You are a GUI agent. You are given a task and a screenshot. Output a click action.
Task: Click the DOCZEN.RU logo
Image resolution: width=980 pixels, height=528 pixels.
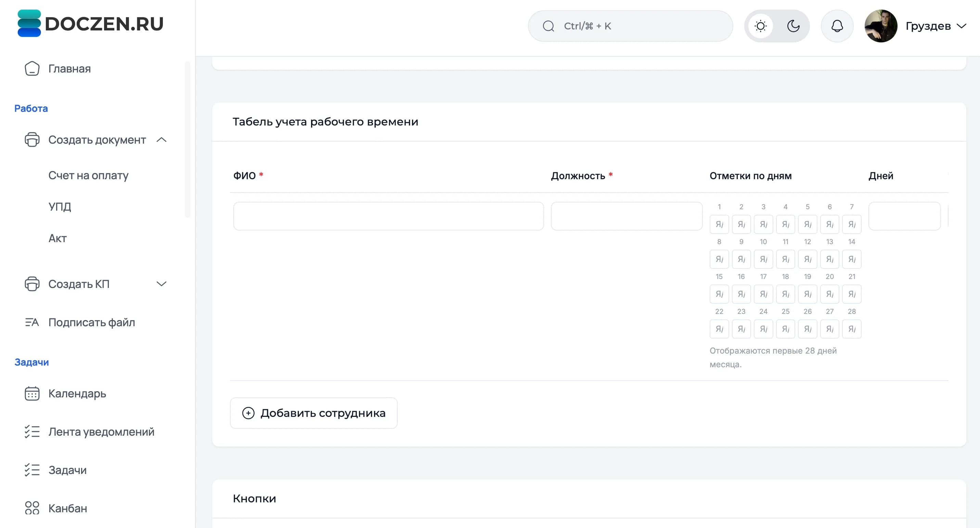point(91,24)
